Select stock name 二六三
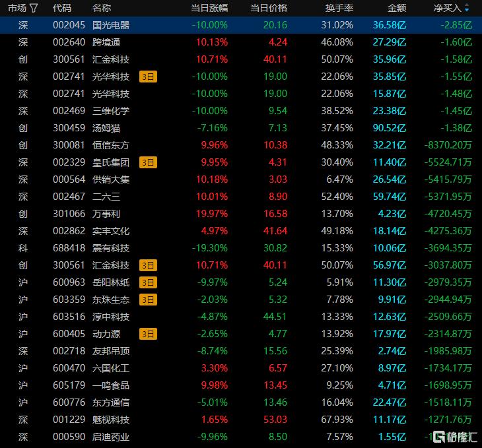This screenshot has width=482, height=448. tap(106, 197)
